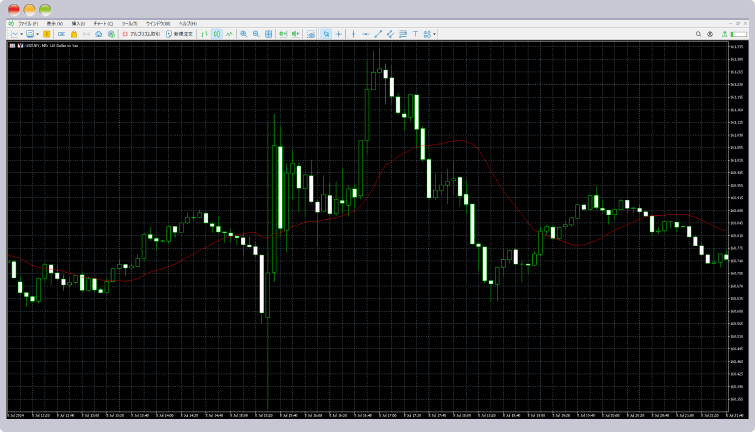Screen dimensions: 755x432
Task: Open the ファイル (File) menu
Action: tap(27, 23)
